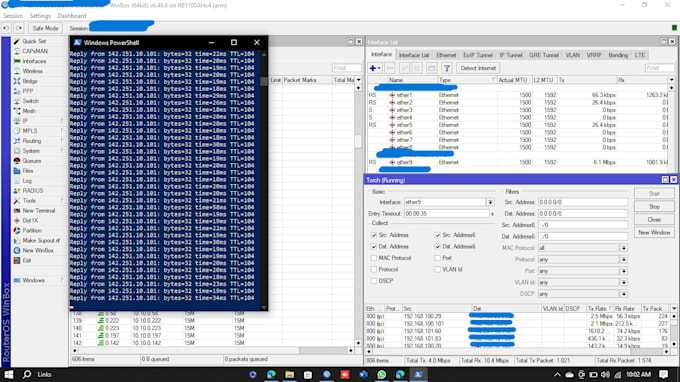Click Close in the Torch window
The image size is (680, 382).
(654, 220)
